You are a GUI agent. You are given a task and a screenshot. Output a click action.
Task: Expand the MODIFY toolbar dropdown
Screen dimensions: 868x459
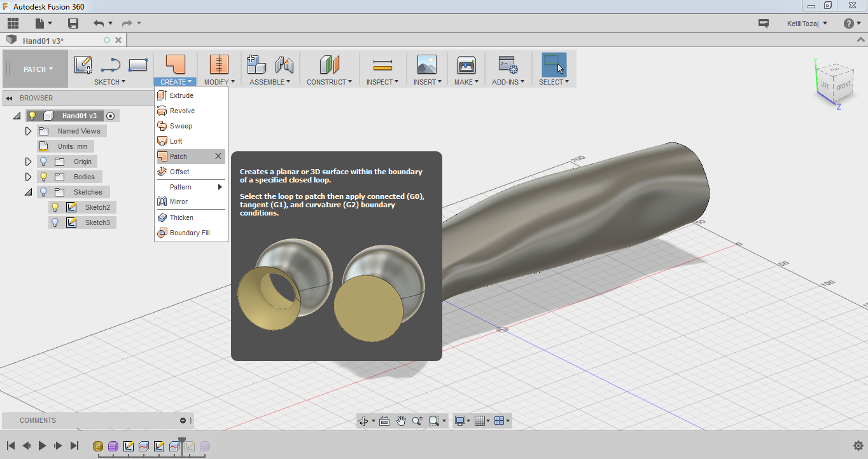(x=220, y=82)
